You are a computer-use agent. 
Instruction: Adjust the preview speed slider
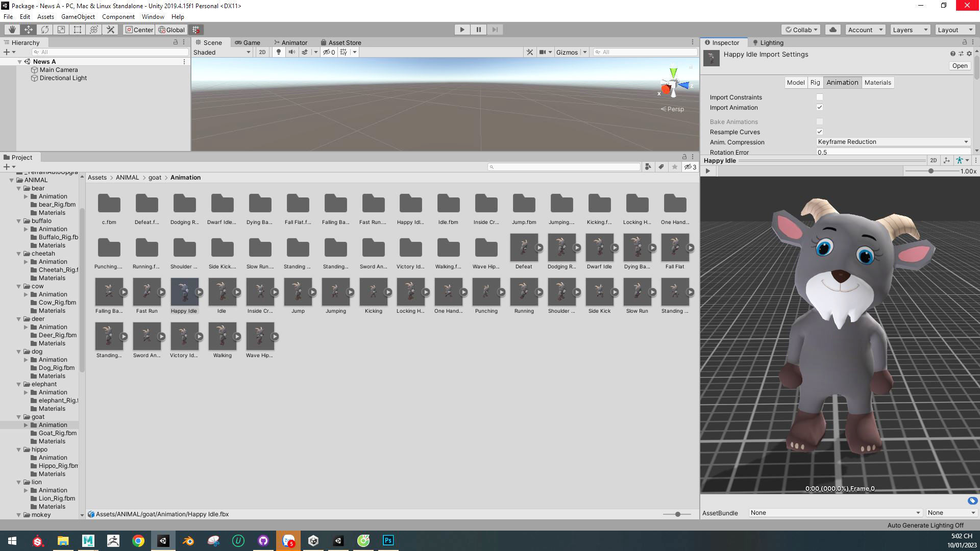point(930,171)
